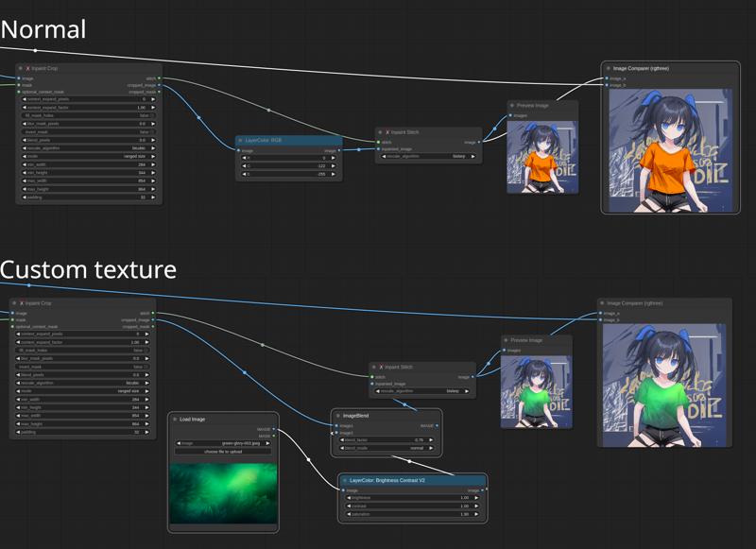Click the LayerColor: Brightness Contrast V2 title bar
Screen dimensions: 756x549
pyautogui.click(x=412, y=481)
